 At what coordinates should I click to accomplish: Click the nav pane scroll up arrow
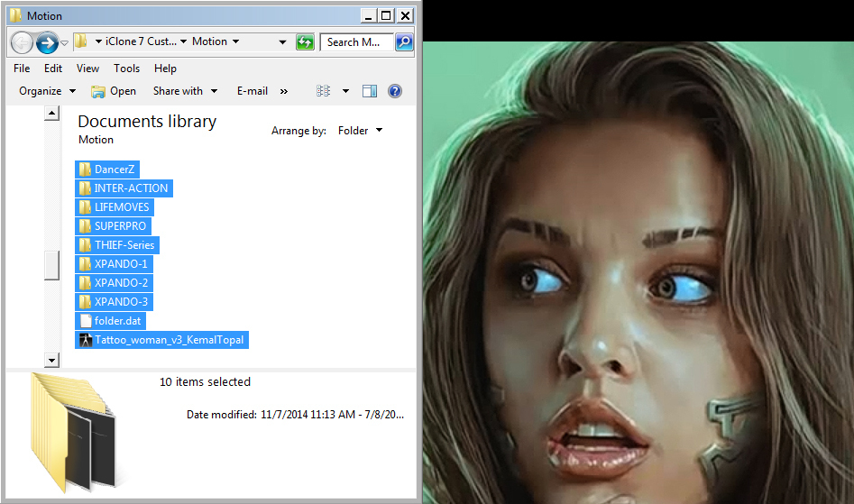(x=51, y=114)
